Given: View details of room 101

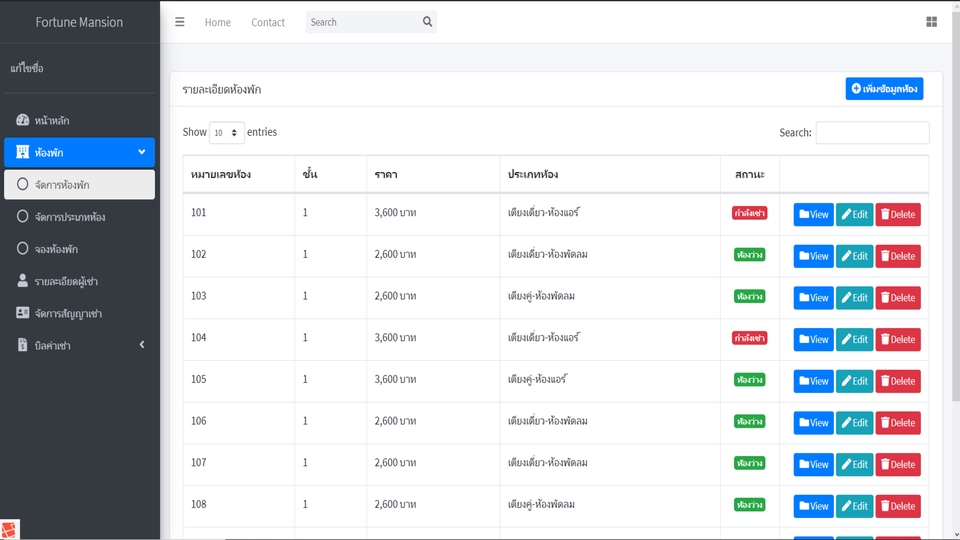Looking at the screenshot, I should point(814,214).
